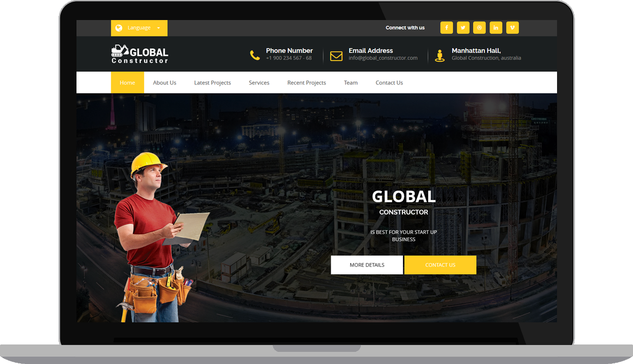
Task: Open the Facebook social link
Action: 447,27
